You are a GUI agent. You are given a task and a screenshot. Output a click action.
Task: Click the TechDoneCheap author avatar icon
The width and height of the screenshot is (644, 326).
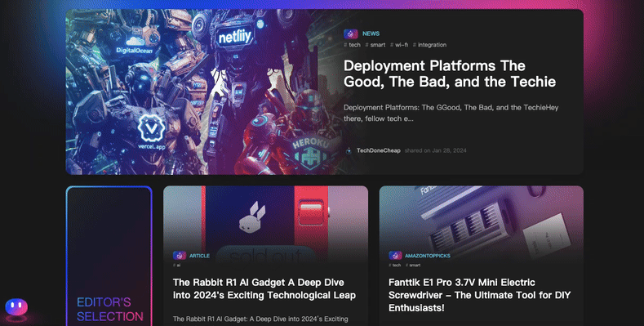[x=349, y=150]
